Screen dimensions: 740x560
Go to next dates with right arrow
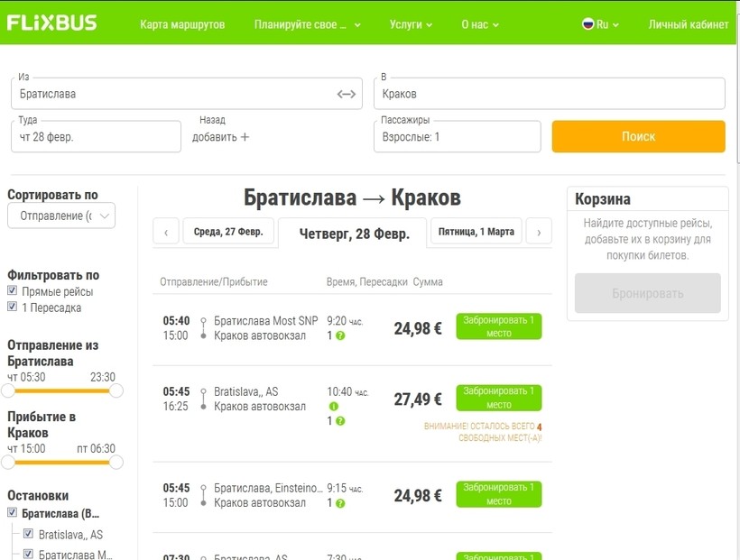539,232
